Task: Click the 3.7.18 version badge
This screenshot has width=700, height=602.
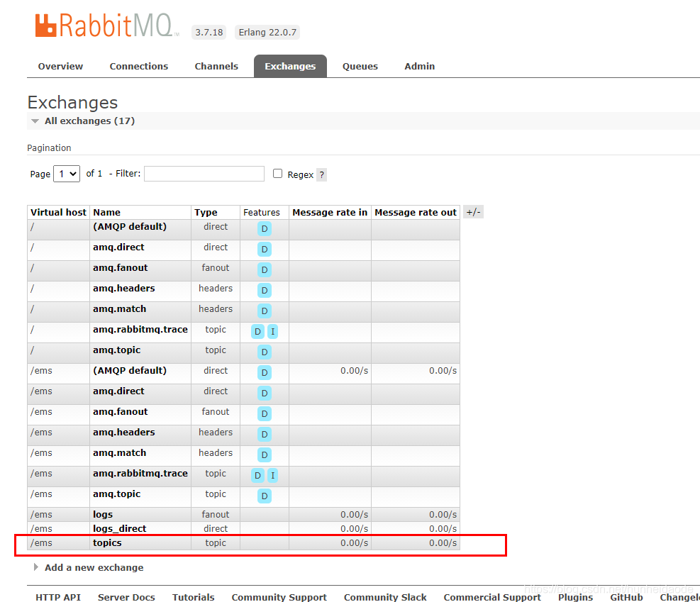Action: click(x=208, y=32)
